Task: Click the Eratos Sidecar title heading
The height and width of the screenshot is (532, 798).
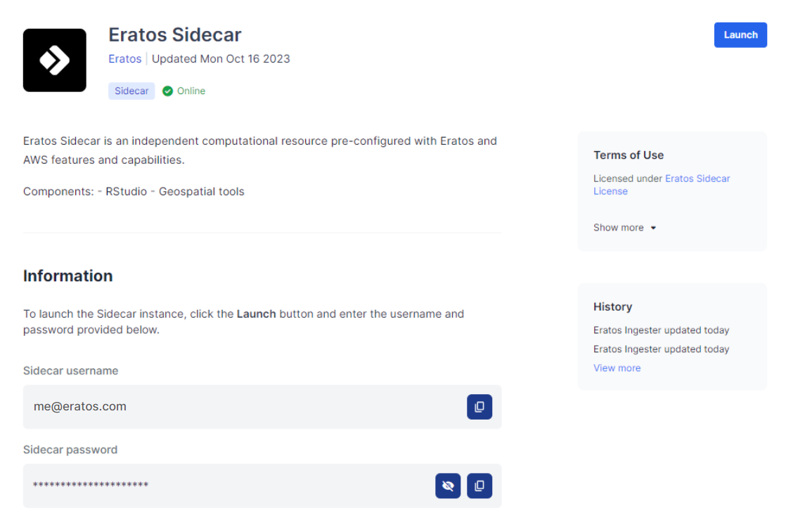Action: click(175, 35)
